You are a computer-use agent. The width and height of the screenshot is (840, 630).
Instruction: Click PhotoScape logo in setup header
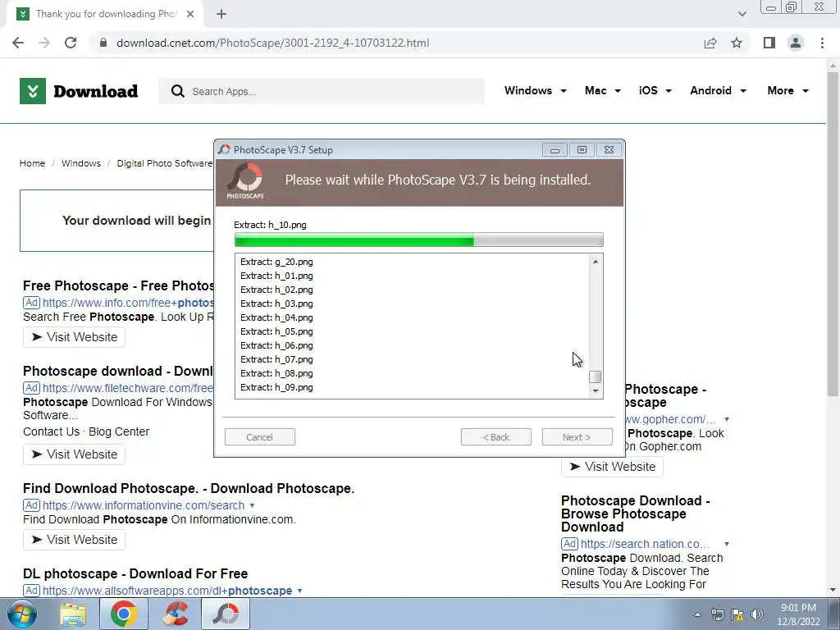(245, 181)
